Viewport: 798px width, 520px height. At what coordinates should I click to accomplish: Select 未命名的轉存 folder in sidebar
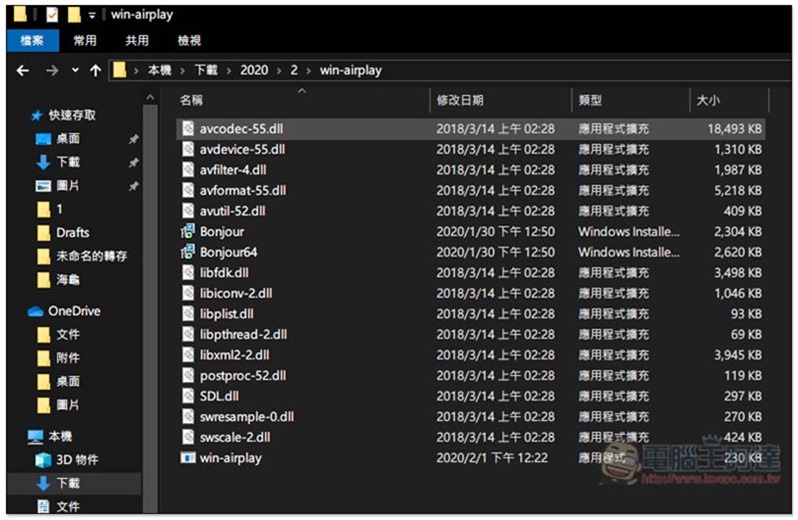tap(92, 256)
